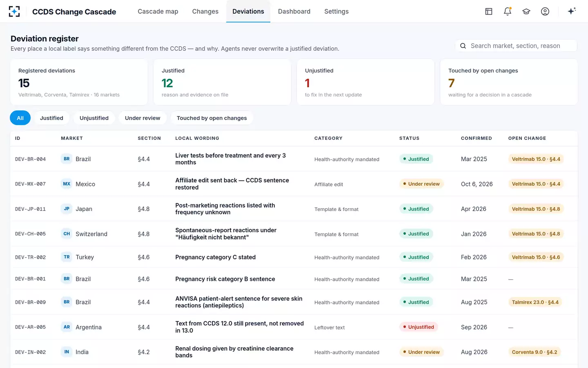The image size is (588, 368).
Task: Click the IN market badge
Action: [67, 352]
